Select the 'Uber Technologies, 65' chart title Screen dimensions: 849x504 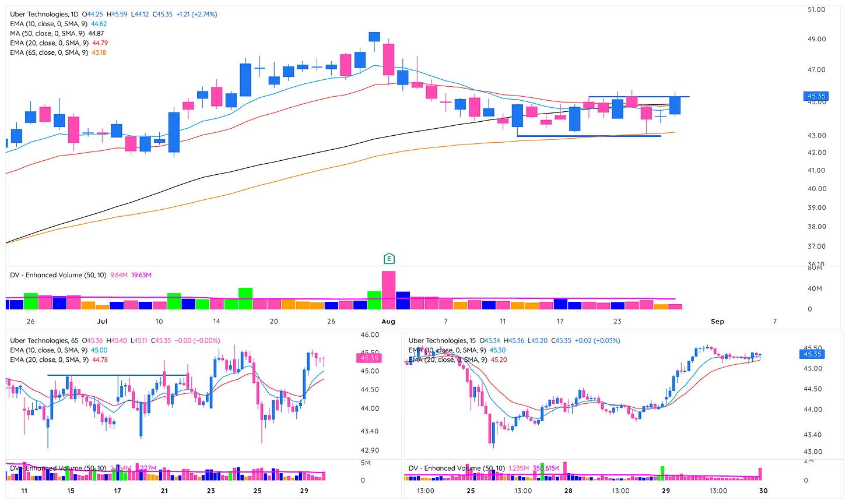[43, 341]
